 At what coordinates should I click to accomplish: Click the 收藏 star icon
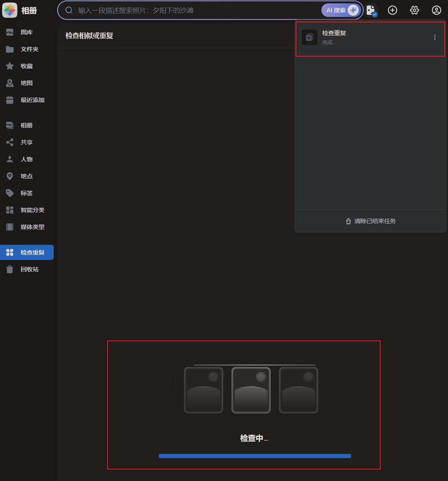pos(10,66)
